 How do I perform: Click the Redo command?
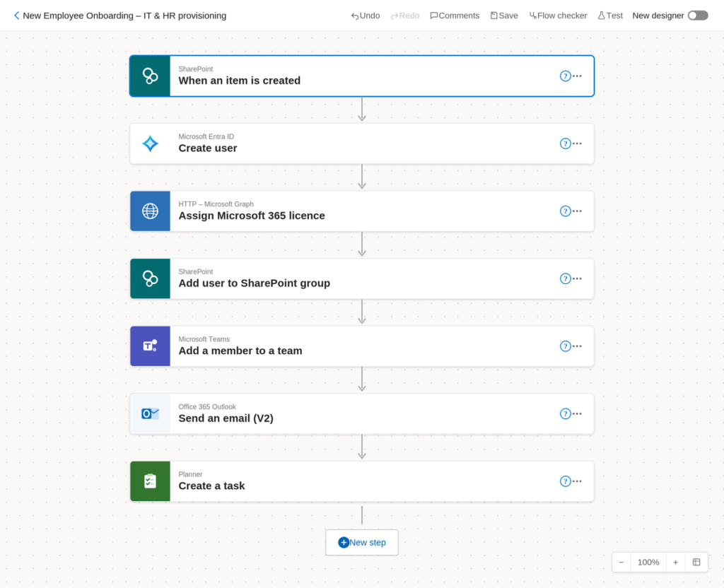point(405,16)
